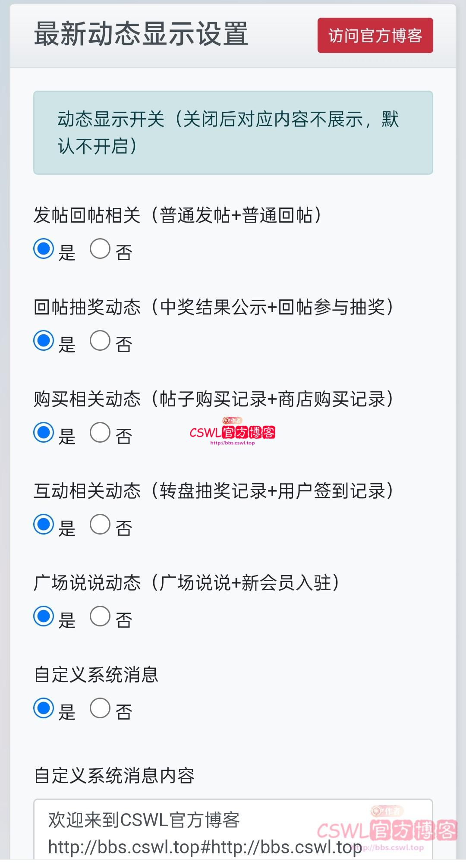Select 否 for 广场说说动态

[x=100, y=616]
